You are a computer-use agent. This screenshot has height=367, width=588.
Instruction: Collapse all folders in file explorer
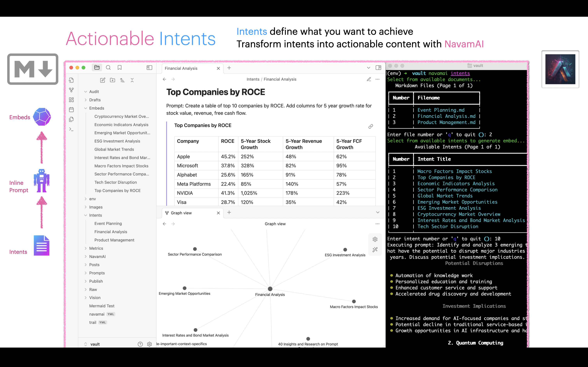(x=132, y=80)
